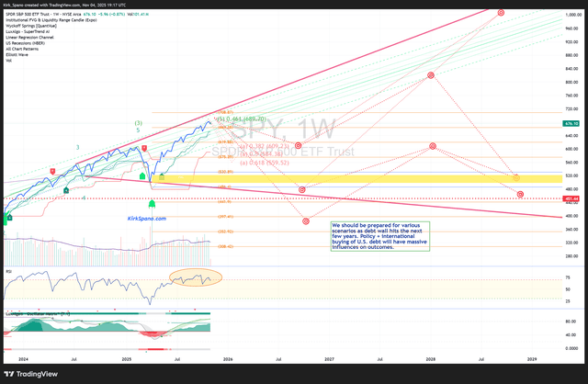Click the orange (352.92) level label
Screen dimensions: 588x384
pos(225,232)
